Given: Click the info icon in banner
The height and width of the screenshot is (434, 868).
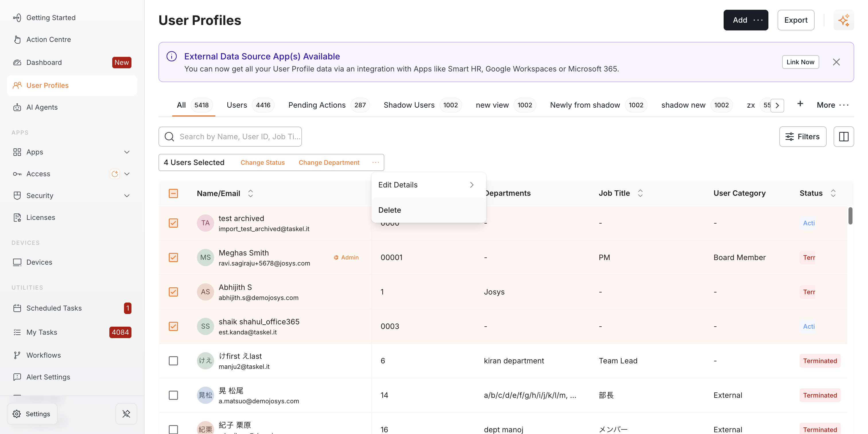Looking at the screenshot, I should point(172,56).
